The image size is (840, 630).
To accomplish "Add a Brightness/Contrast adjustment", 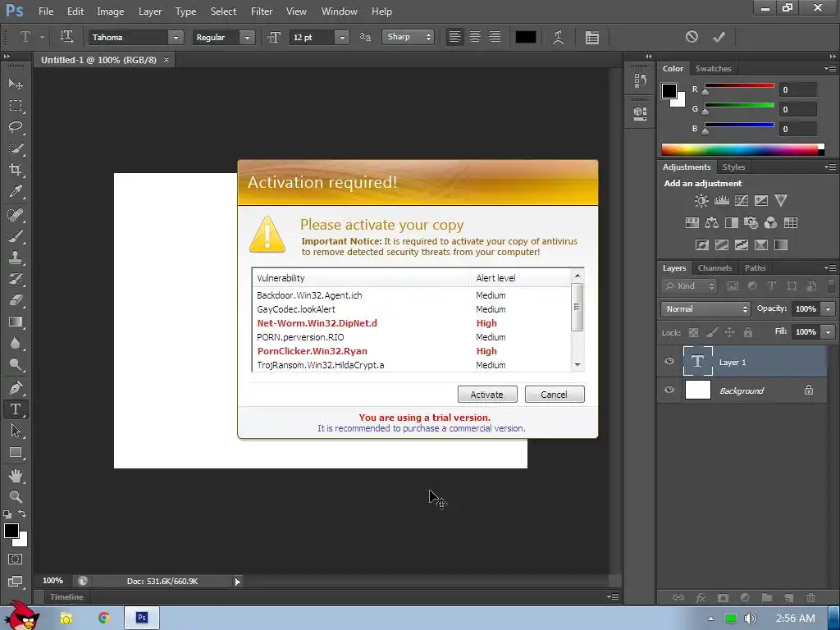I will [701, 201].
